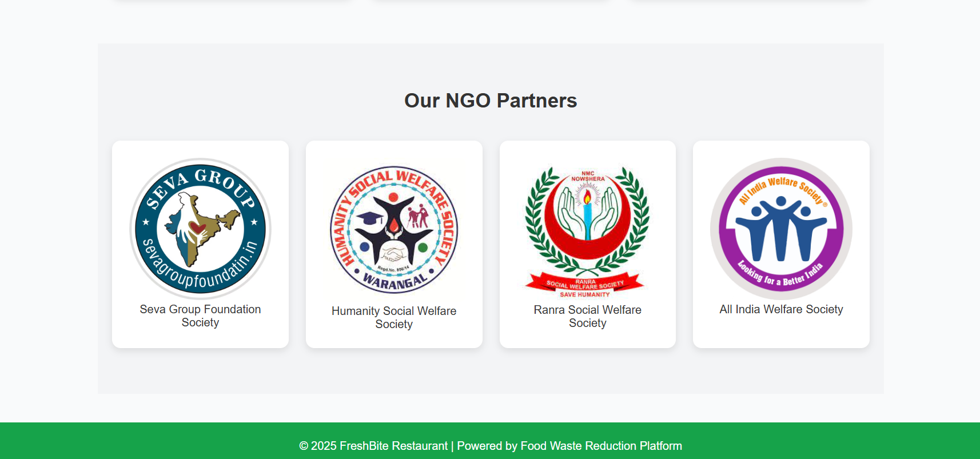980x459 pixels.
Task: Click the graduation cap in Humanity logo
Action: coord(370,218)
